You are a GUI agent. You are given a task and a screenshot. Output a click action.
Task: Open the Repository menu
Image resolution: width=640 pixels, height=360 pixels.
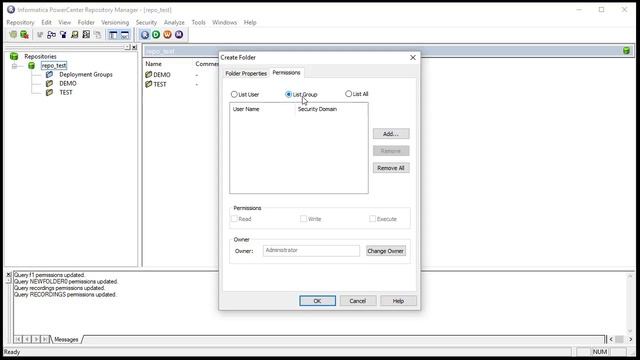(x=20, y=22)
